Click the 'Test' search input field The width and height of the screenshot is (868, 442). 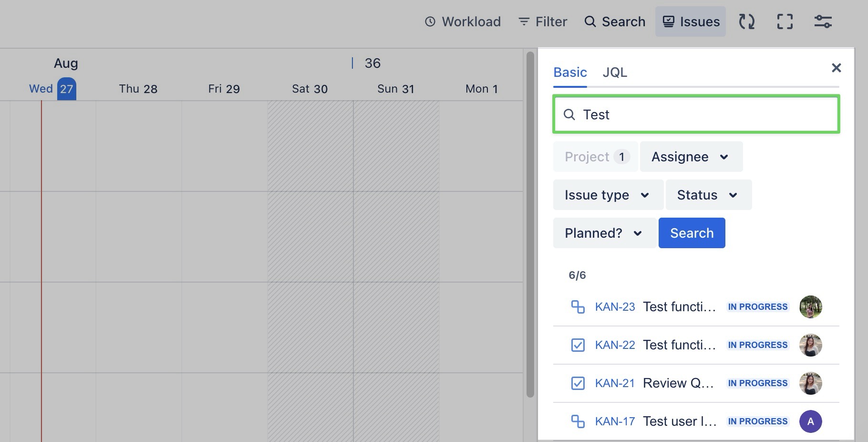tap(706, 115)
